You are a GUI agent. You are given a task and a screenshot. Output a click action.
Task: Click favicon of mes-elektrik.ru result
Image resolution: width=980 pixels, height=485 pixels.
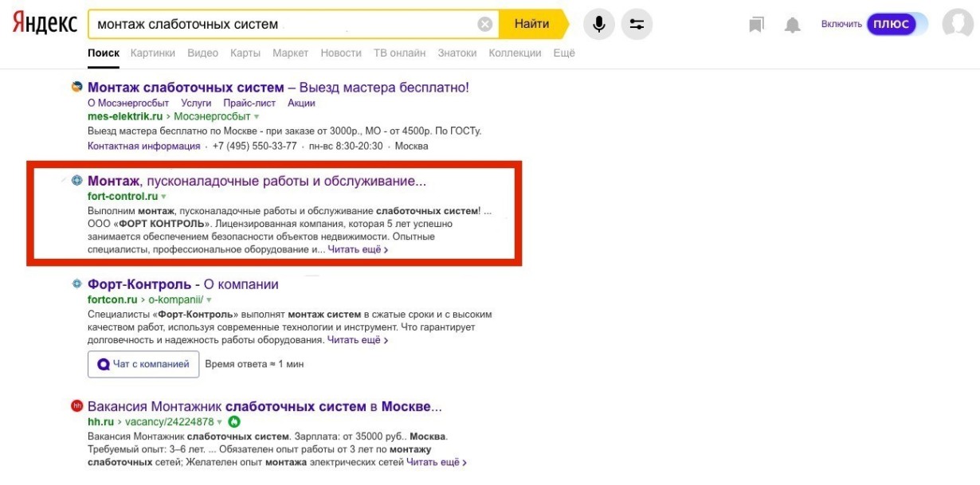click(x=76, y=87)
